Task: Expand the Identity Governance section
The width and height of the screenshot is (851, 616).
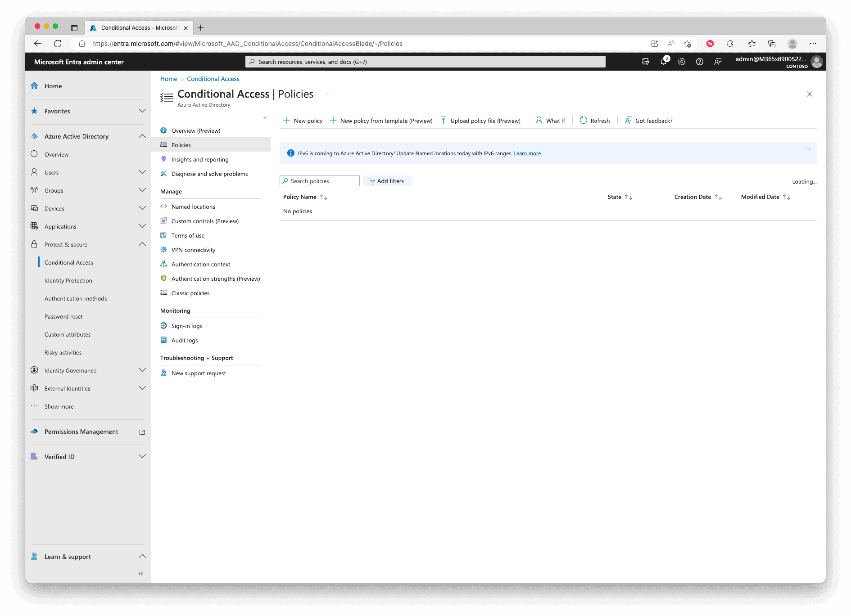Action: [142, 370]
